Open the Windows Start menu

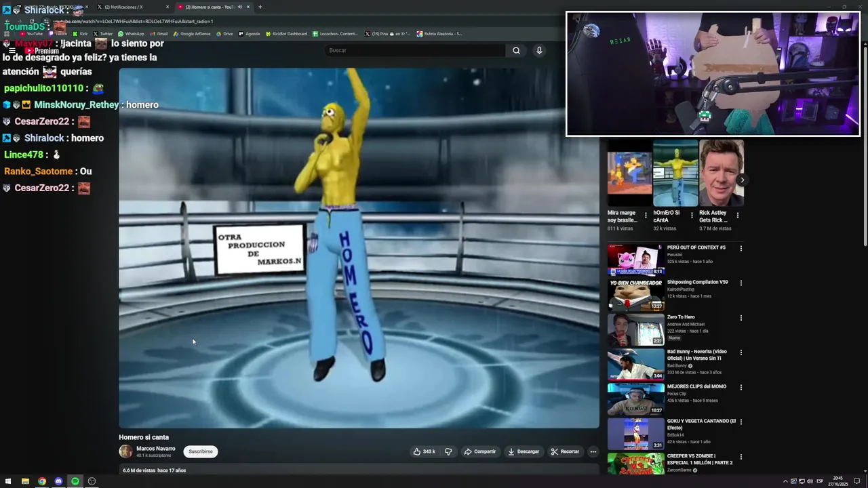pos(8,481)
